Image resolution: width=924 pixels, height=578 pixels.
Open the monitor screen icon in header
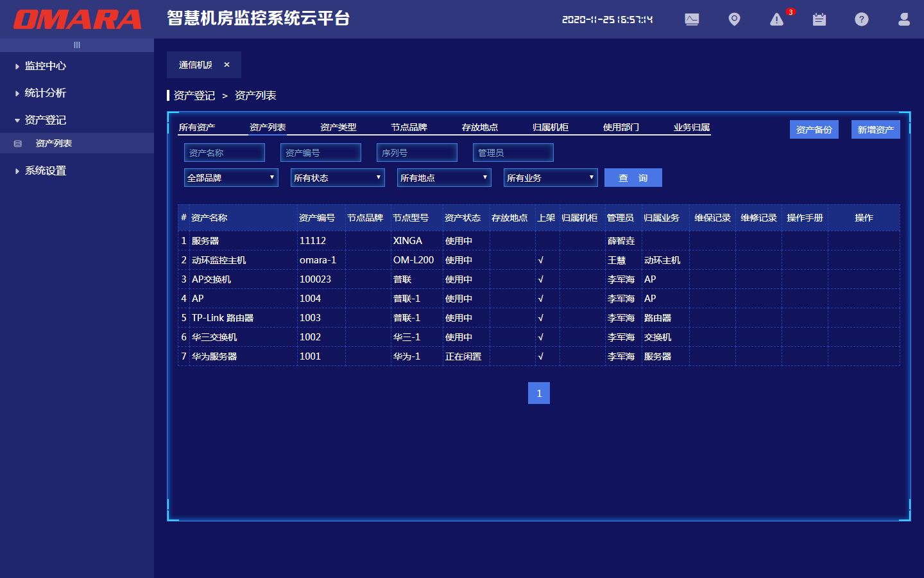click(692, 19)
